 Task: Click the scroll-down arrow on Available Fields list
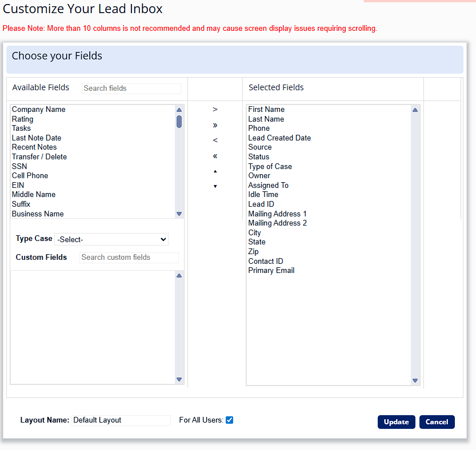[179, 213]
